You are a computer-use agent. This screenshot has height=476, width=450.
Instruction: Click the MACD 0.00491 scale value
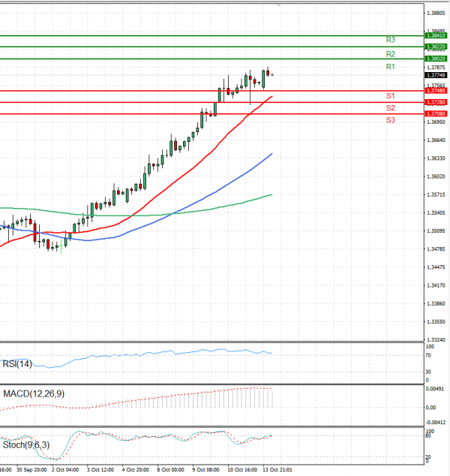(435, 389)
